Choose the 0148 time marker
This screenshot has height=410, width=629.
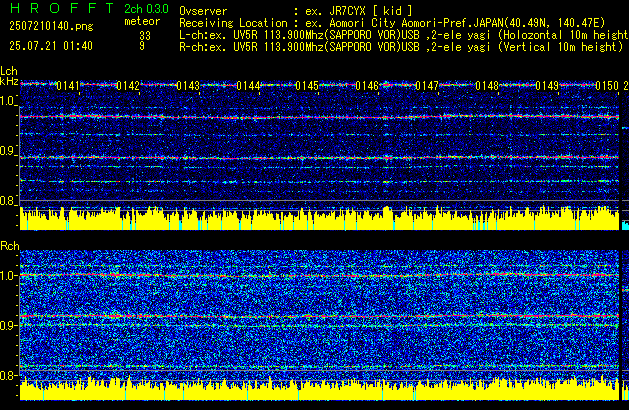487,86
